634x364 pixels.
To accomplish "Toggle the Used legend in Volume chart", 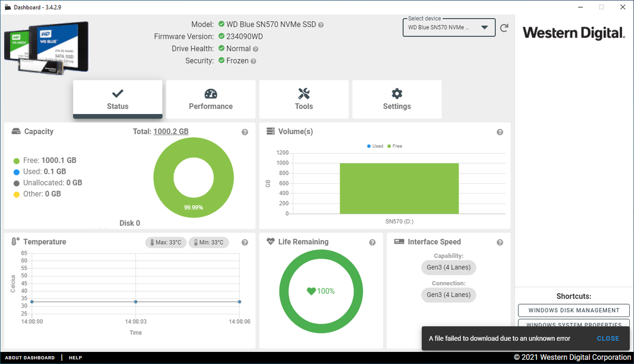I will (375, 146).
